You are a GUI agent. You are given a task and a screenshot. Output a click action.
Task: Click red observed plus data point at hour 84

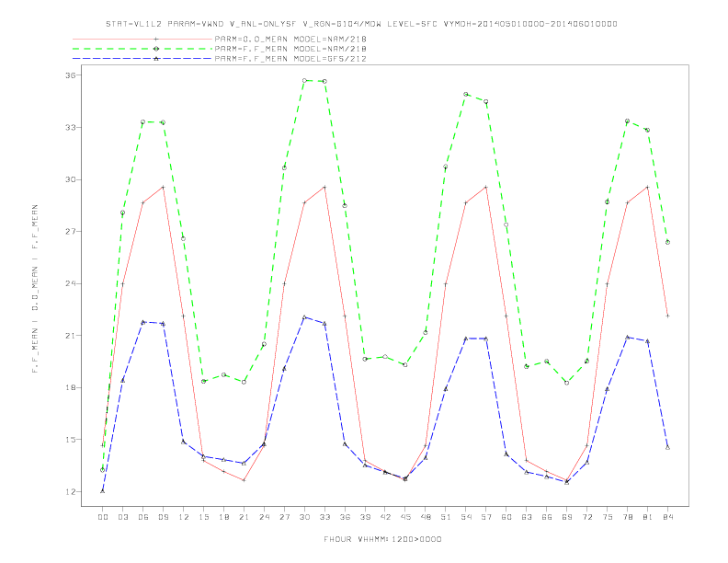[667, 316]
